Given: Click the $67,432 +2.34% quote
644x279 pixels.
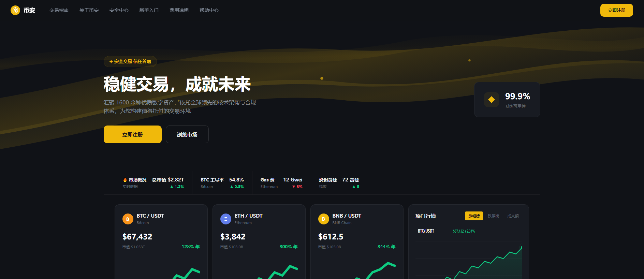Looking at the screenshot, I should 464,231.
